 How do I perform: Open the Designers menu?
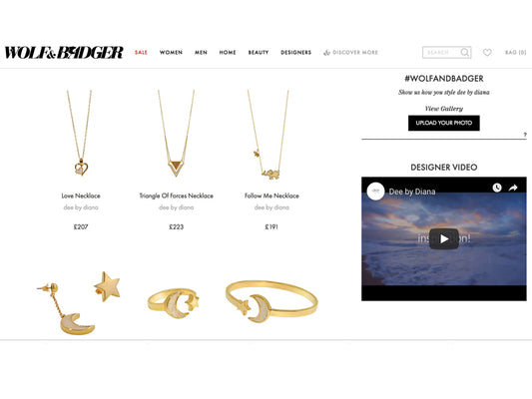[295, 53]
